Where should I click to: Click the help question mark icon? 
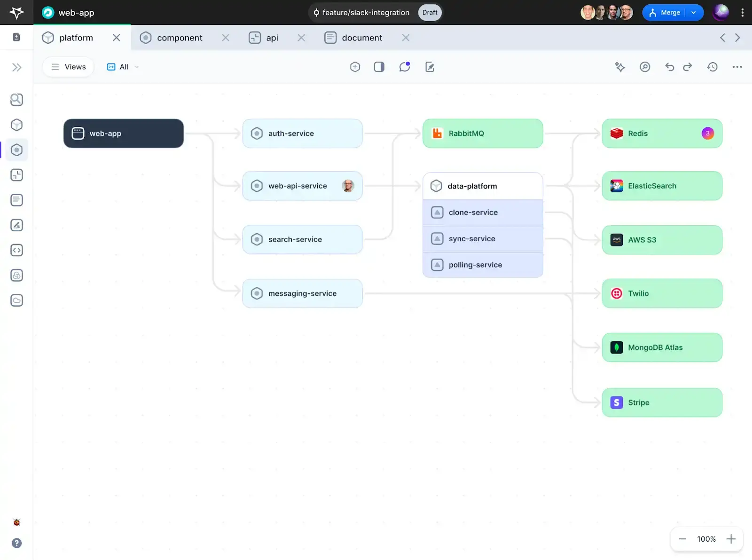tap(16, 543)
